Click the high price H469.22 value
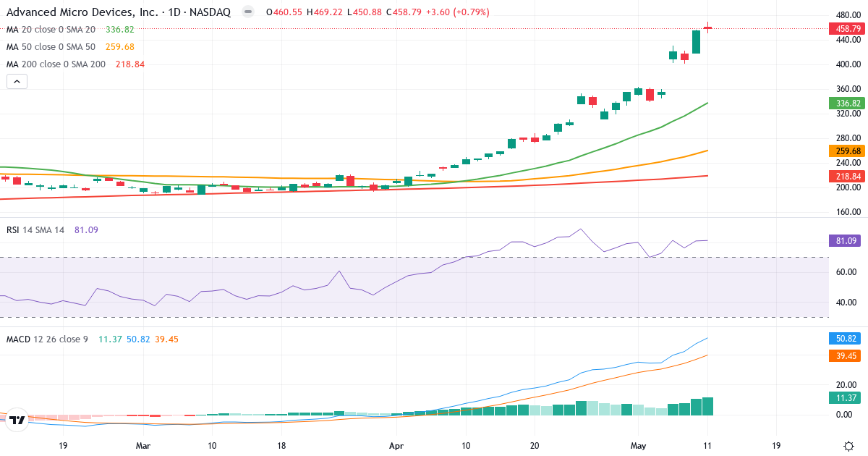Viewport: 868px width, 456px height. [x=325, y=12]
